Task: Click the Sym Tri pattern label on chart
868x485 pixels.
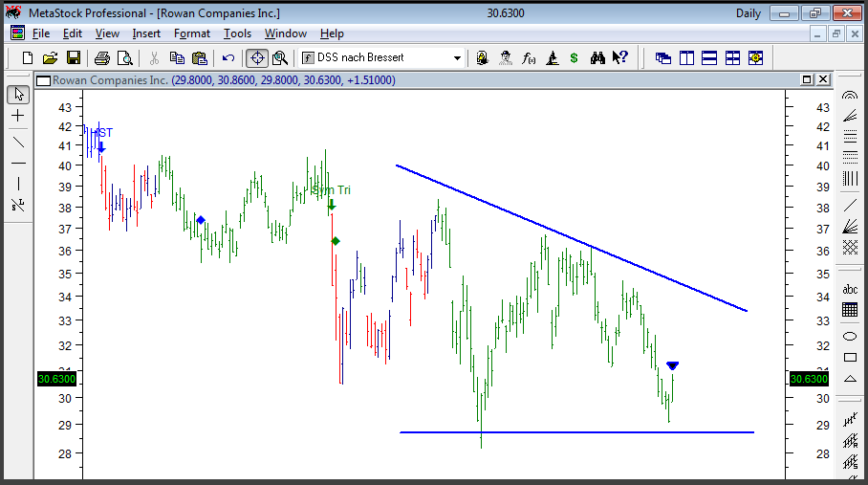Action: coord(331,190)
